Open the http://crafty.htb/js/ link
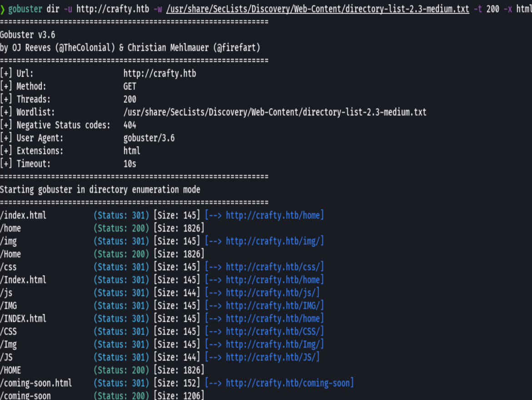 pyautogui.click(x=272, y=292)
